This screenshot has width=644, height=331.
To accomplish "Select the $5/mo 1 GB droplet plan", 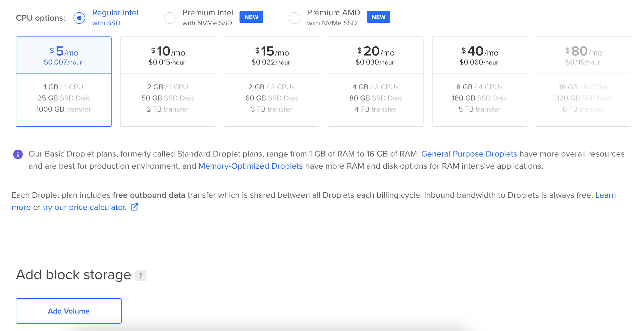I will pos(64,82).
